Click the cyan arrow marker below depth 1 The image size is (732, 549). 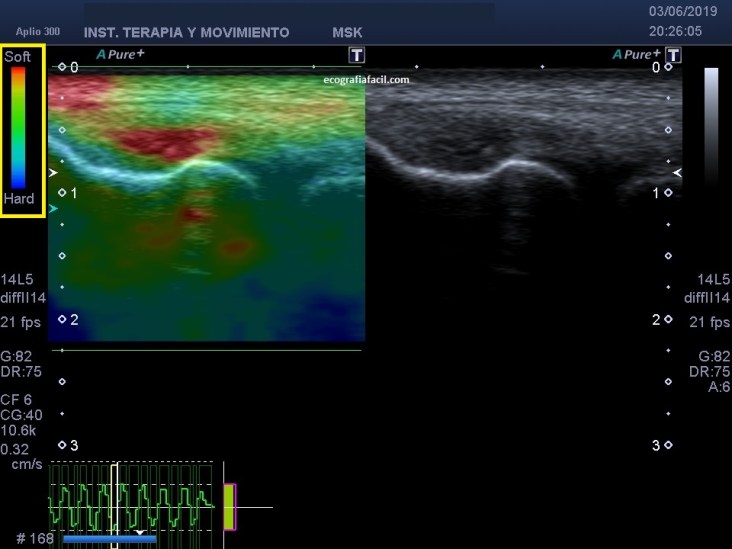point(54,207)
